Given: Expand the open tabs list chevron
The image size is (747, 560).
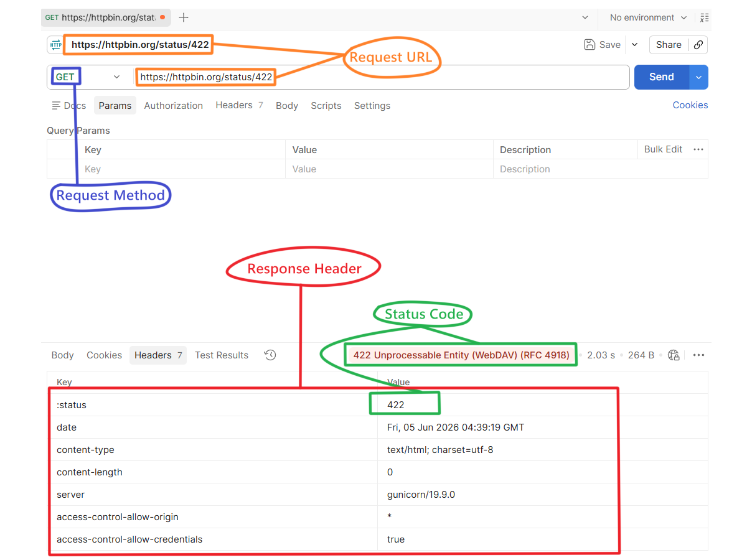Looking at the screenshot, I should tap(585, 17).
